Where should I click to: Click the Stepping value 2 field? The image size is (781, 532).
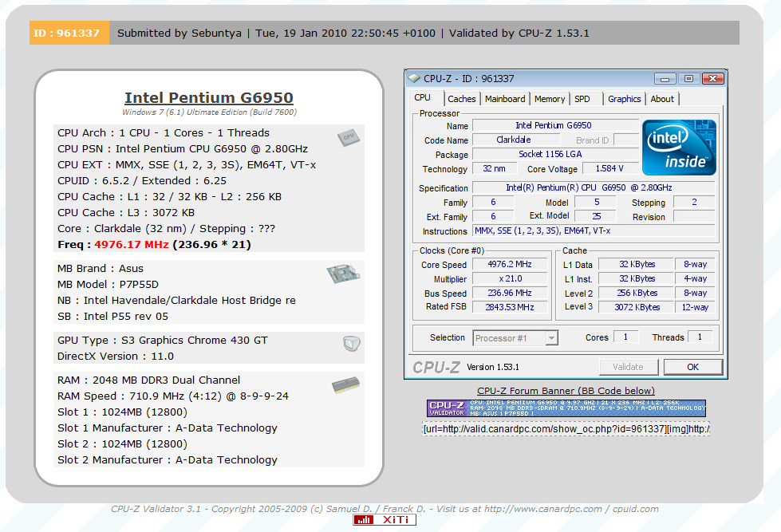click(694, 203)
